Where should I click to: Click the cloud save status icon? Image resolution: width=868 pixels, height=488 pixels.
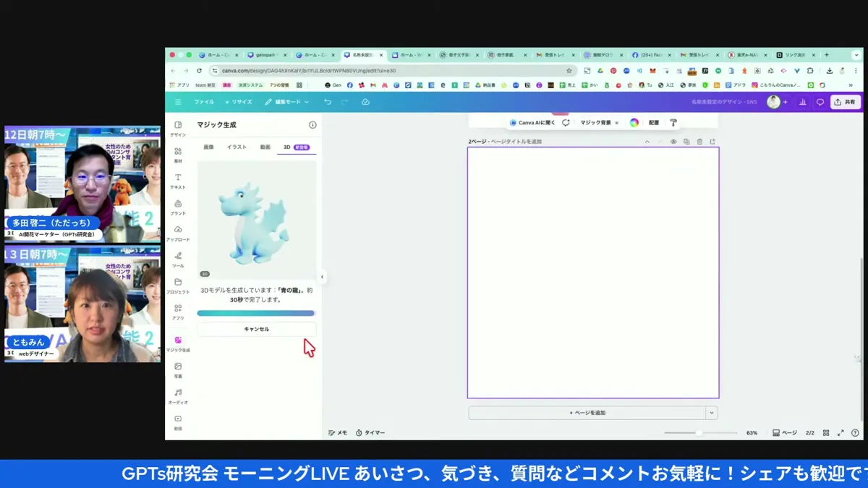[x=365, y=102]
